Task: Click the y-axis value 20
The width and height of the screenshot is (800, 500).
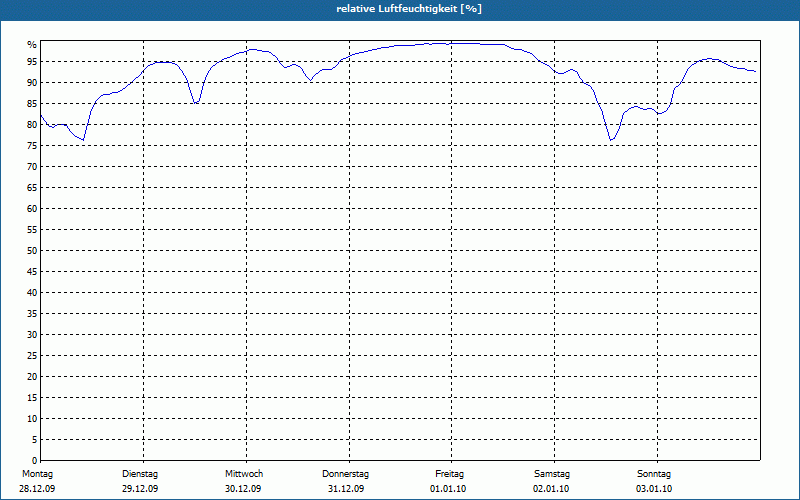Action: coord(32,377)
